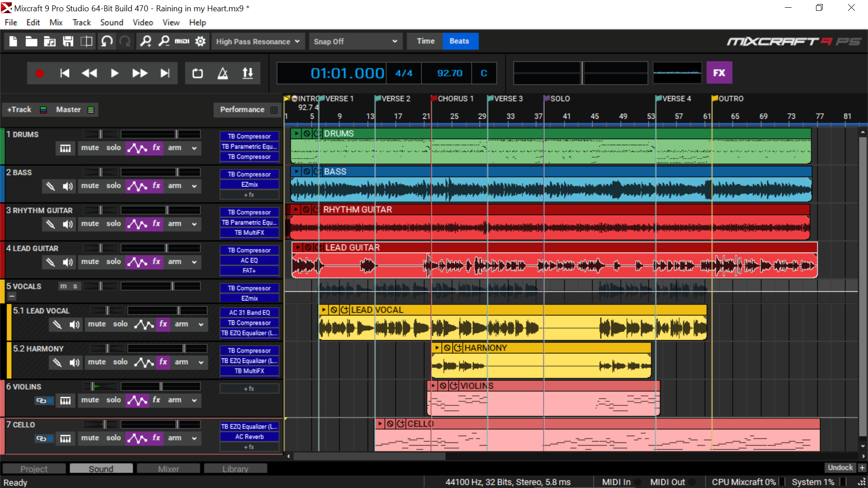Open automation for the BASS track
868x488 pixels.
tap(137, 186)
